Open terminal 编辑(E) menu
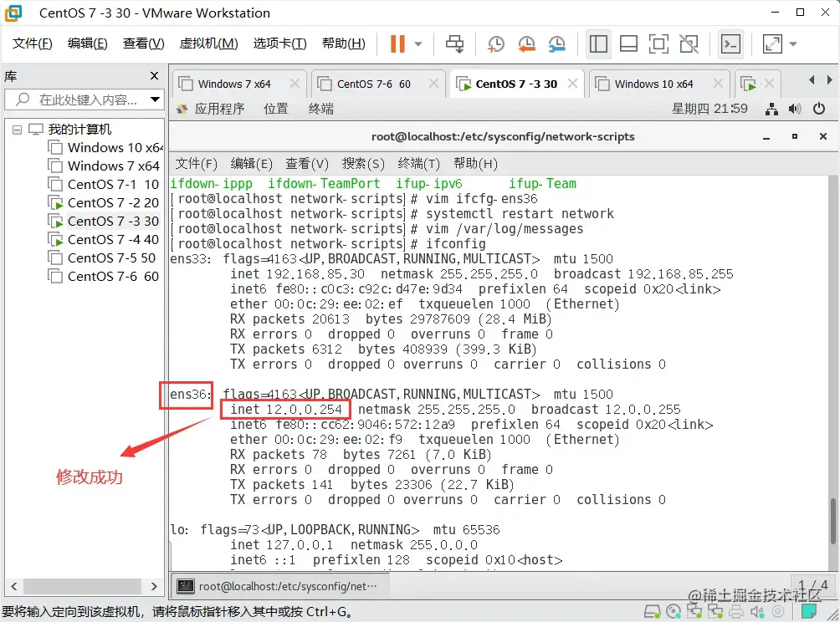840x622 pixels. click(x=251, y=164)
